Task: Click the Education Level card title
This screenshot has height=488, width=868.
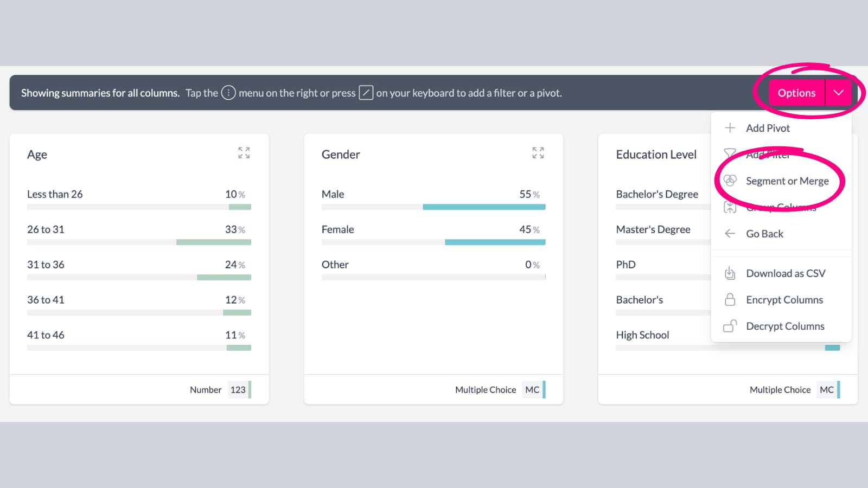Action: pos(656,155)
